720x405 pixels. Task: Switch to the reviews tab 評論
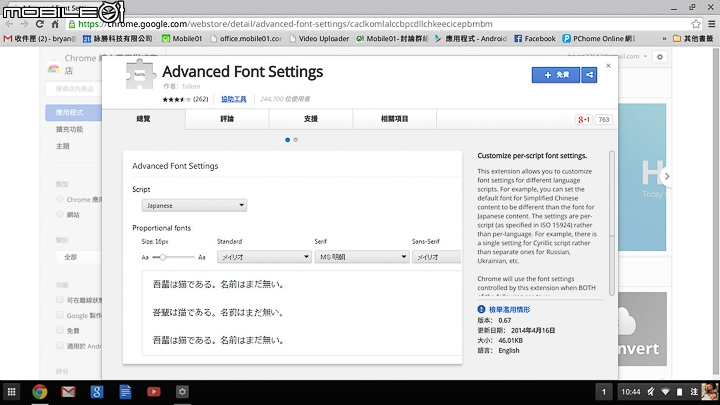[227, 119]
